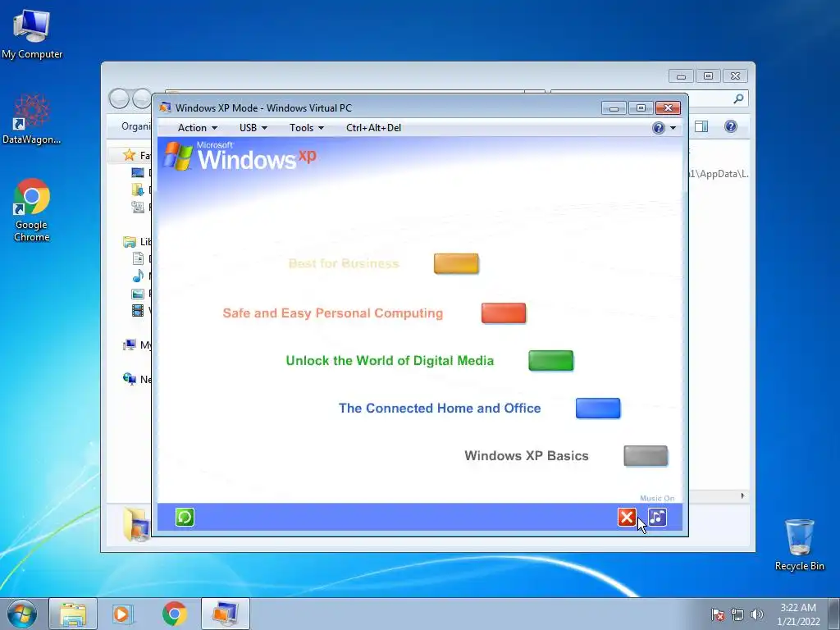
Task: Click File Explorer taskbar icon
Action: click(73, 614)
